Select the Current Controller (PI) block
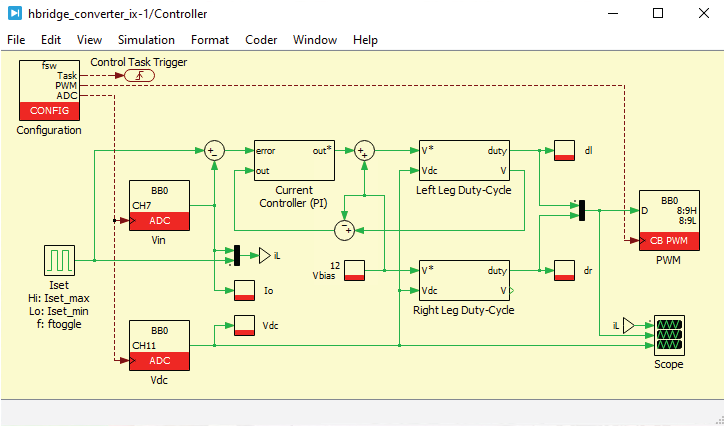Screen dimensions: 724x426 point(293,160)
